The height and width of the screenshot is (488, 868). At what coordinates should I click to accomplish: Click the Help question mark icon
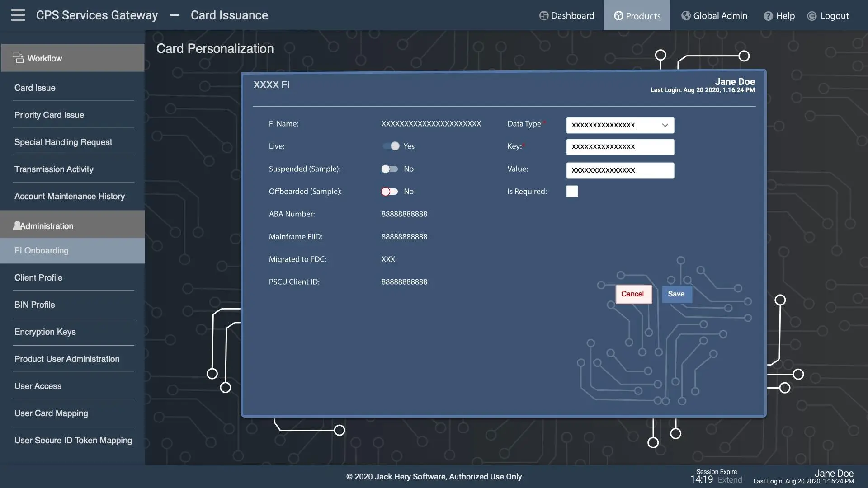pyautogui.click(x=768, y=16)
